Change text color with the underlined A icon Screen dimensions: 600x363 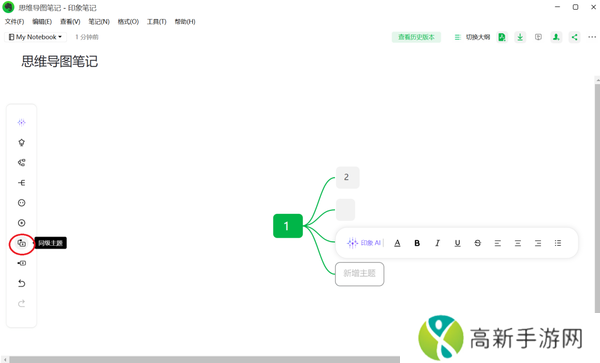(x=397, y=243)
